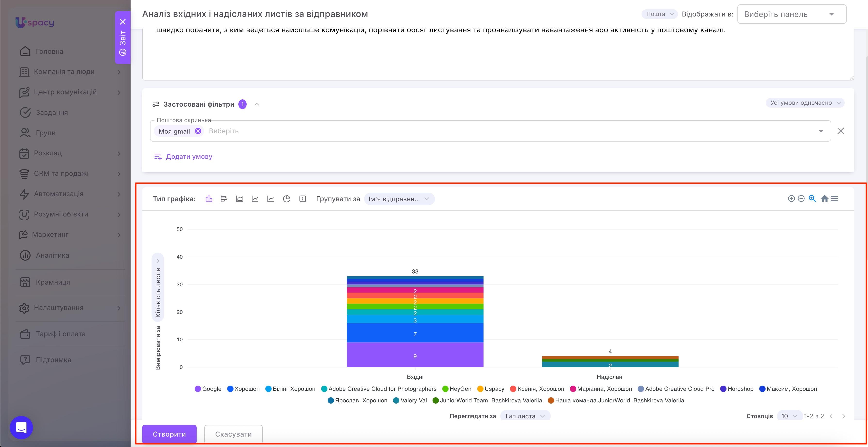Open Аналітика in the sidebar
Viewport: 868px width, 447px height.
tap(52, 255)
